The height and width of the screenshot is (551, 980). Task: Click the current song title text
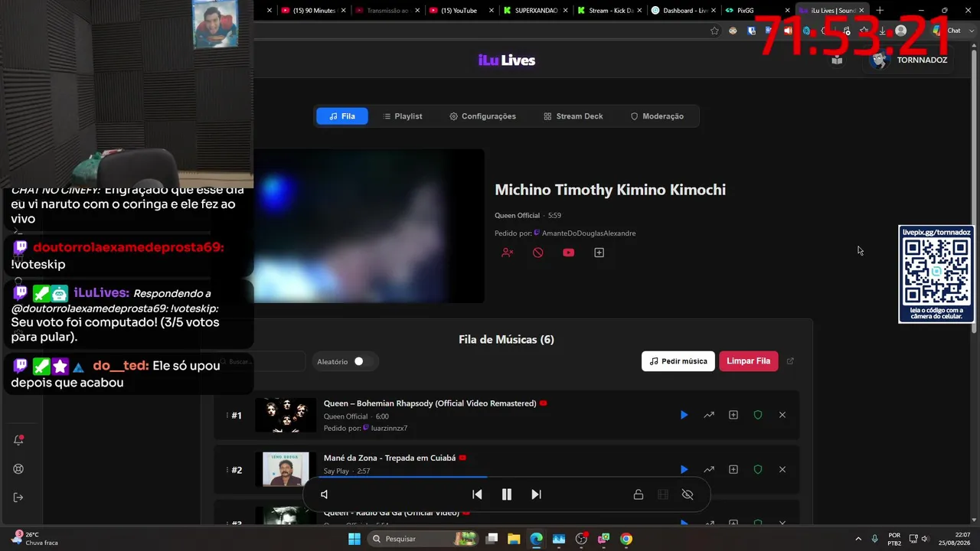click(x=610, y=190)
